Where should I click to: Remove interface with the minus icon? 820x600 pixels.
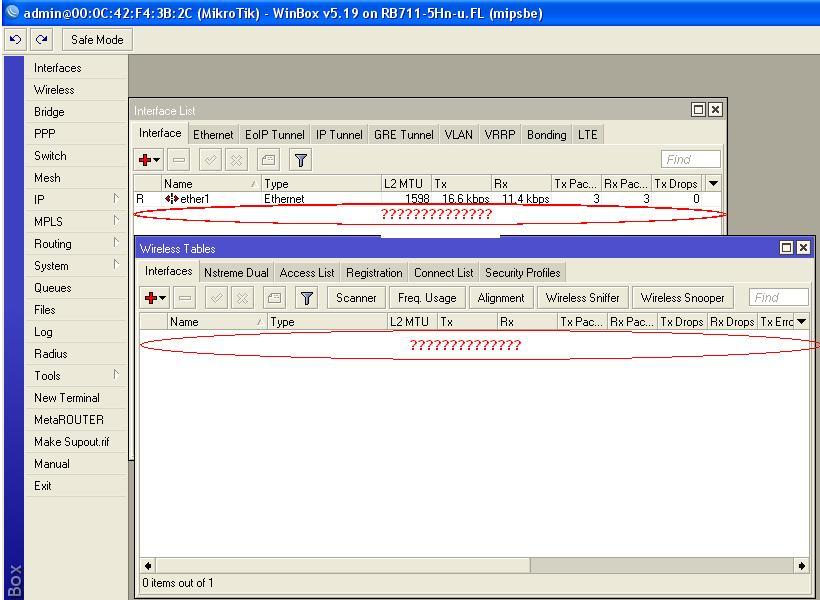pos(179,159)
